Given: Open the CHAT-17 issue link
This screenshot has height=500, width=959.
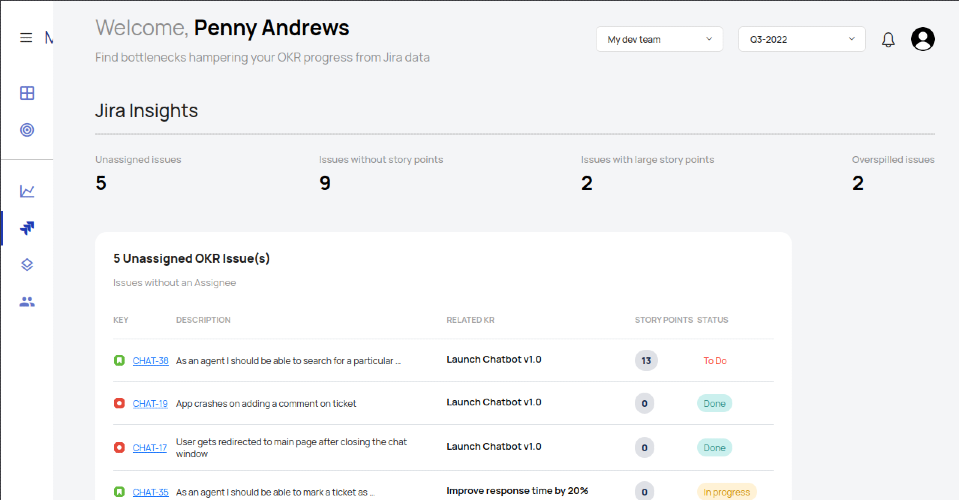Looking at the screenshot, I should [x=150, y=447].
